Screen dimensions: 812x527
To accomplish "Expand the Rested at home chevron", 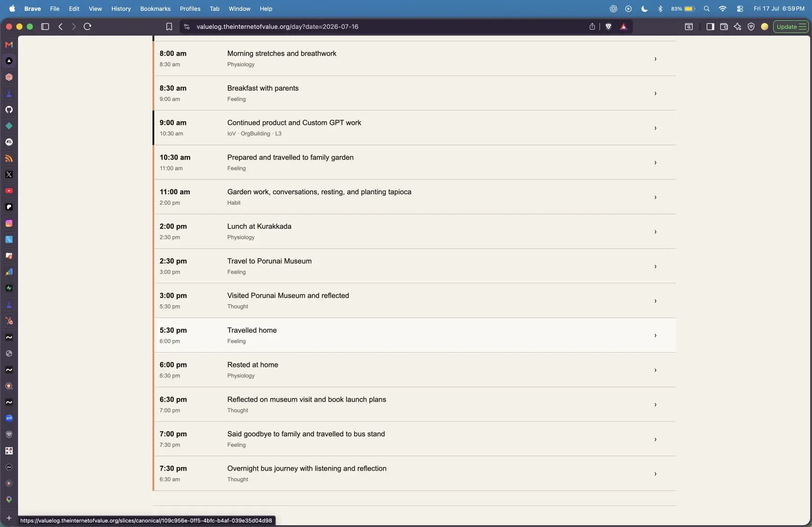I will pyautogui.click(x=655, y=370).
